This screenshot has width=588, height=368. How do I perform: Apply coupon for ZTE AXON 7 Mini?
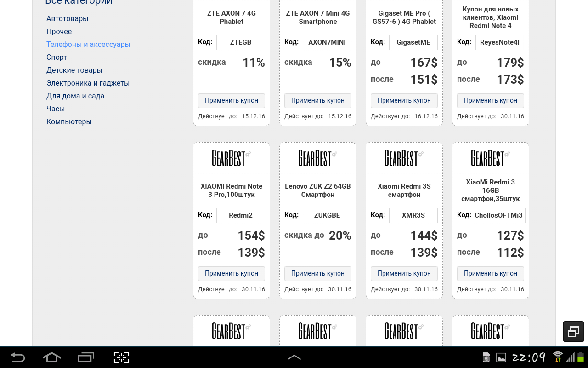click(318, 100)
